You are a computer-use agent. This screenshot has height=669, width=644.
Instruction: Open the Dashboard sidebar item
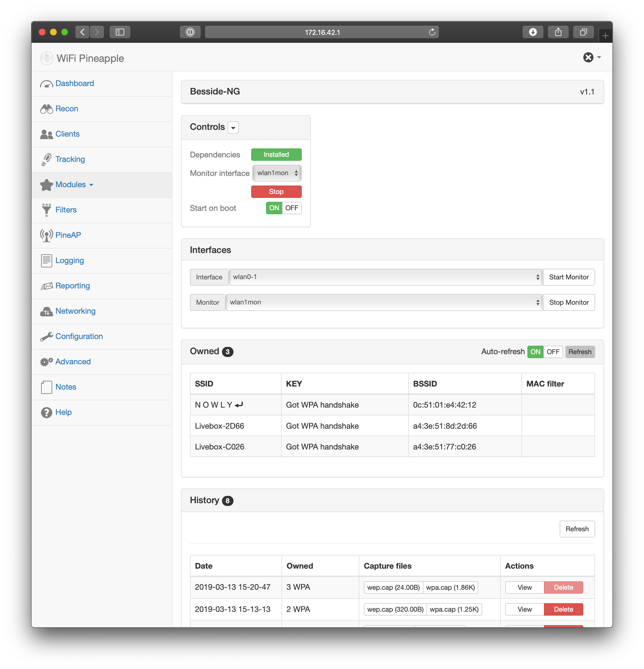point(74,84)
